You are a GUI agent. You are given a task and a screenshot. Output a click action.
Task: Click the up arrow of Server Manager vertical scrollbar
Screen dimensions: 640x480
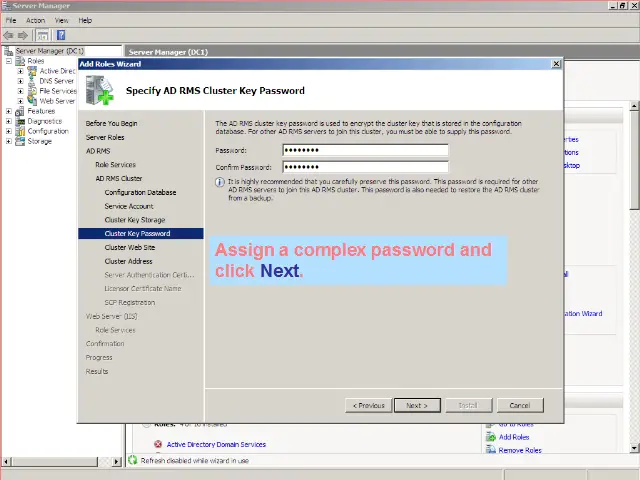click(634, 106)
